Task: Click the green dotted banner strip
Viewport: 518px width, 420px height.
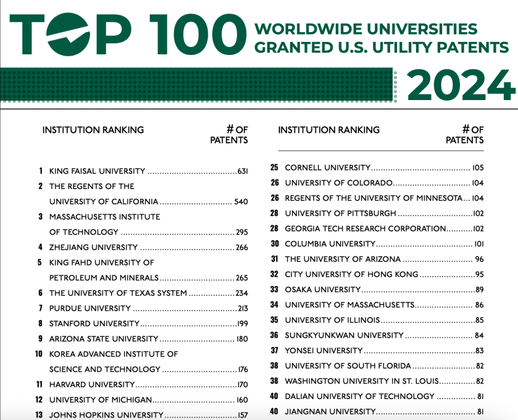Action: pyautogui.click(x=198, y=86)
